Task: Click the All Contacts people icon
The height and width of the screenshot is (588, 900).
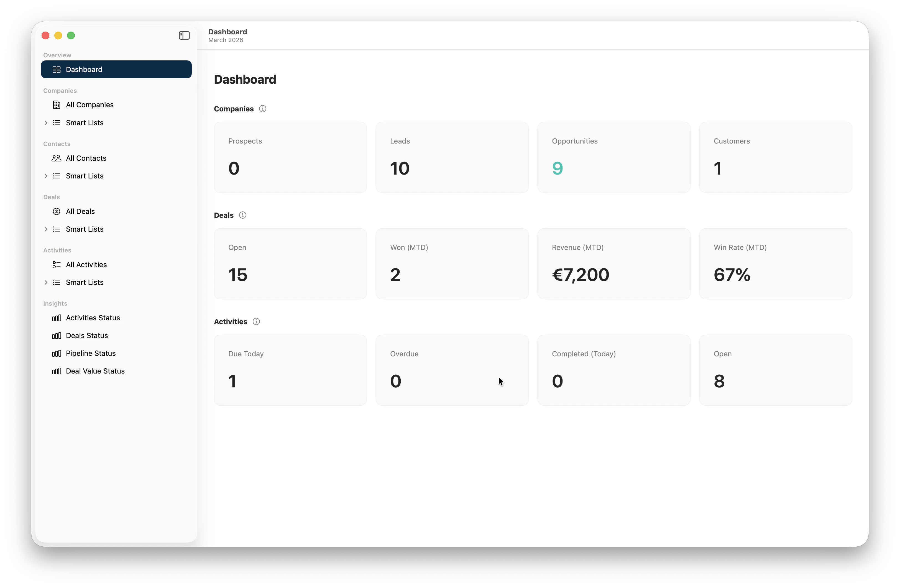Action: pos(56,158)
